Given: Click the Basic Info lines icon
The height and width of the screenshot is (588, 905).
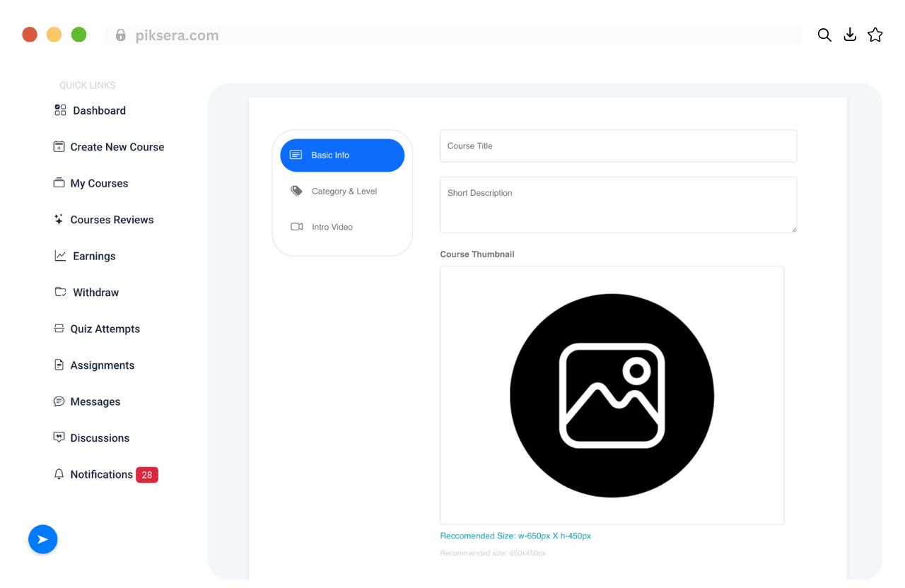Looking at the screenshot, I should [x=296, y=155].
